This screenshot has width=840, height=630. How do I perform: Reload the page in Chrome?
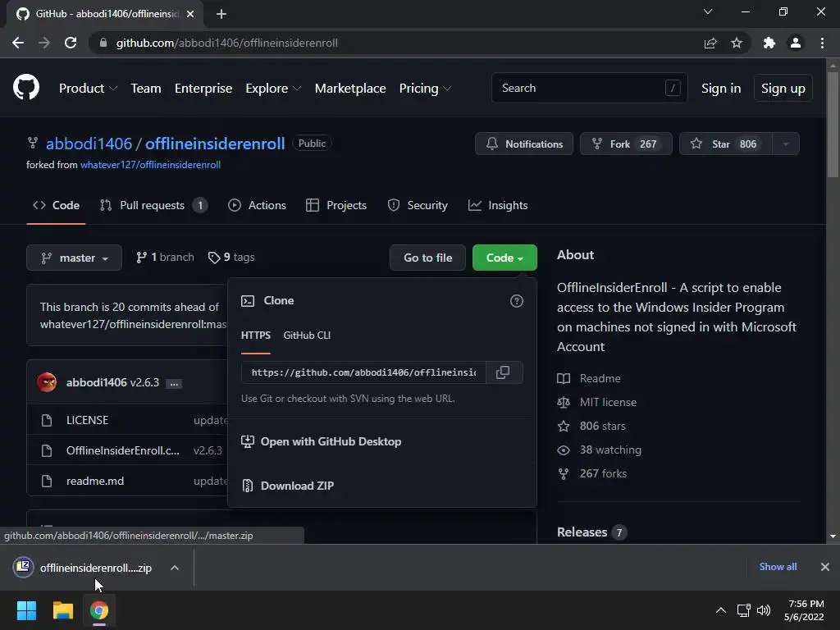click(71, 43)
